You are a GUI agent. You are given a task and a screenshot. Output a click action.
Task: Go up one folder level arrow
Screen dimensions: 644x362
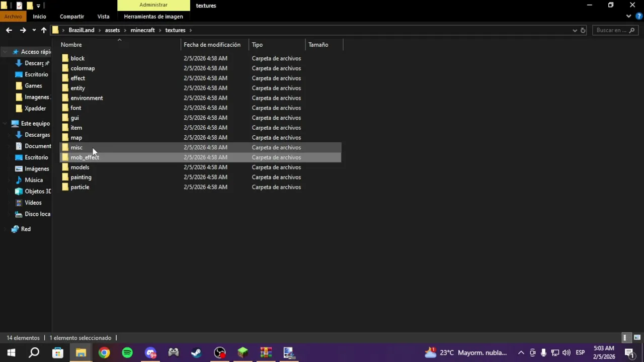point(44,30)
